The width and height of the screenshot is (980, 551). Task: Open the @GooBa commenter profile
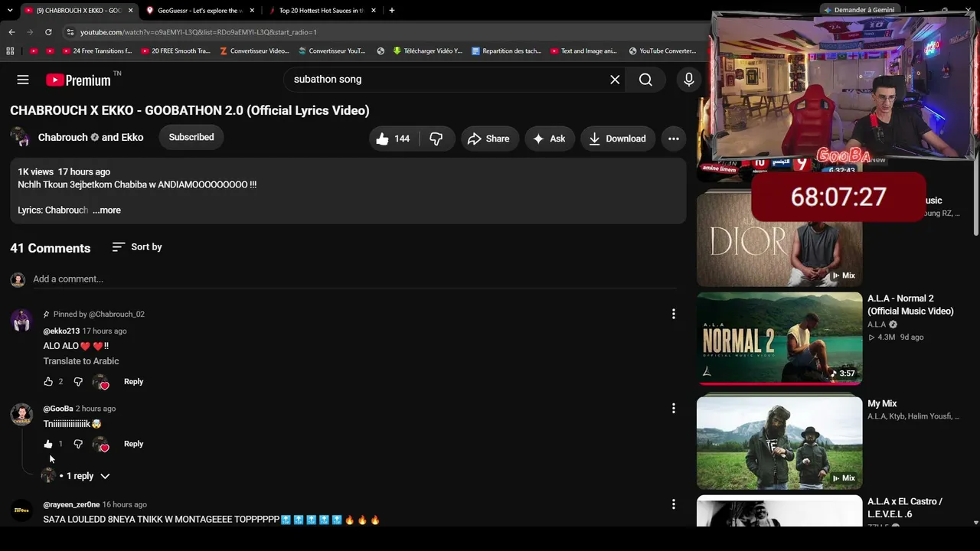[58, 409]
